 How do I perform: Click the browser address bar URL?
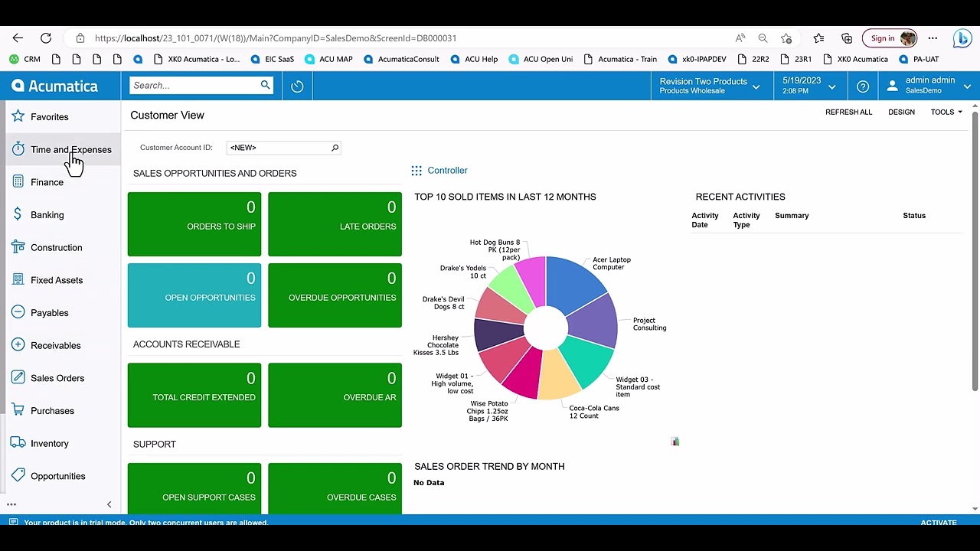(276, 38)
